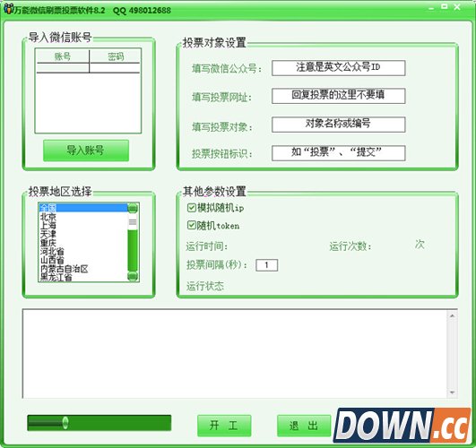Viewport: 476px width, 448px height.
Task: Click the bottom green slider handle
Action: coord(65,423)
